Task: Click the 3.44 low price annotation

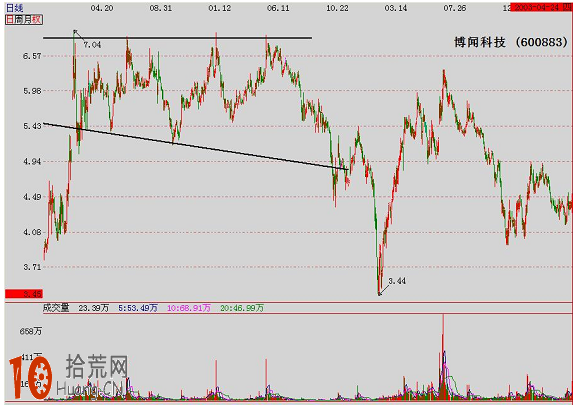Action: [397, 281]
